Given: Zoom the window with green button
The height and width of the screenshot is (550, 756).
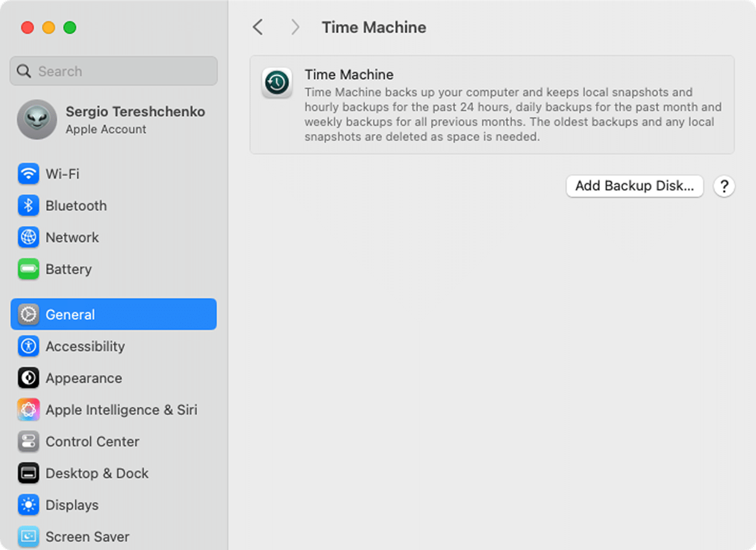Looking at the screenshot, I should 70,27.
